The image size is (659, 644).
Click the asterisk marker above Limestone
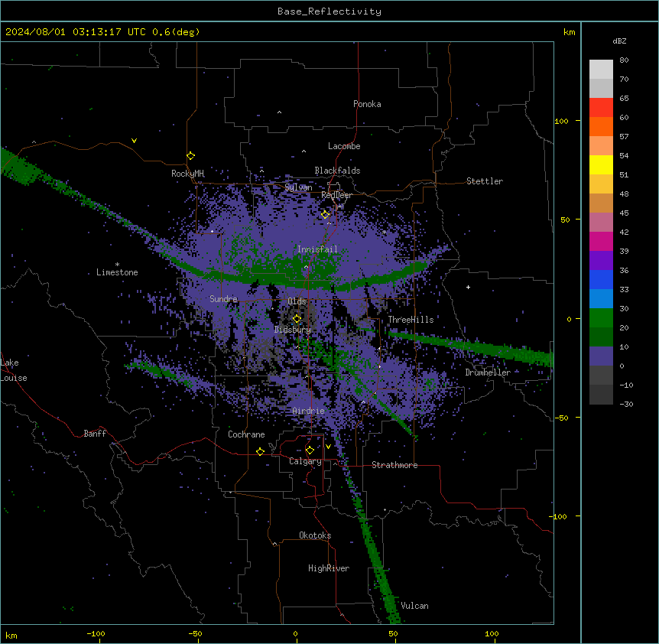[x=117, y=265]
